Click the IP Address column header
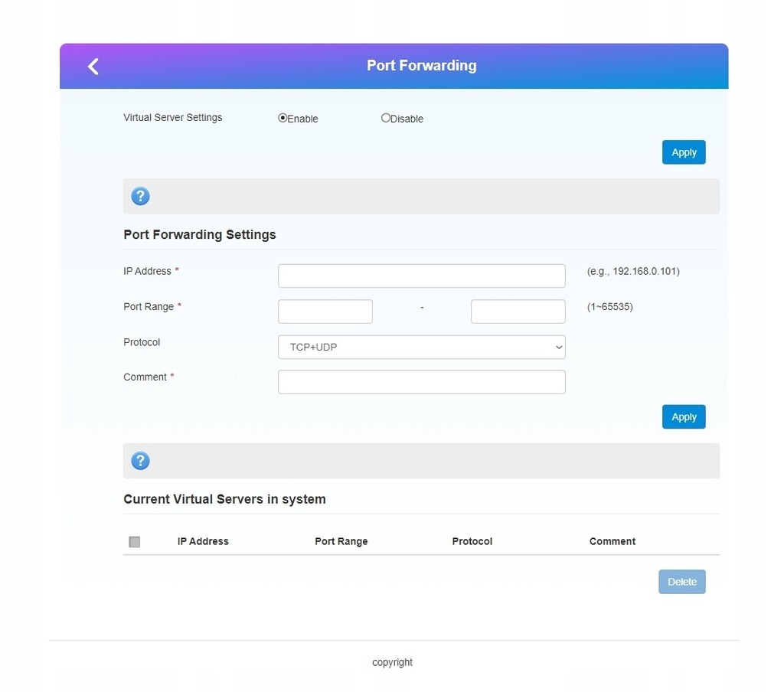 [203, 541]
